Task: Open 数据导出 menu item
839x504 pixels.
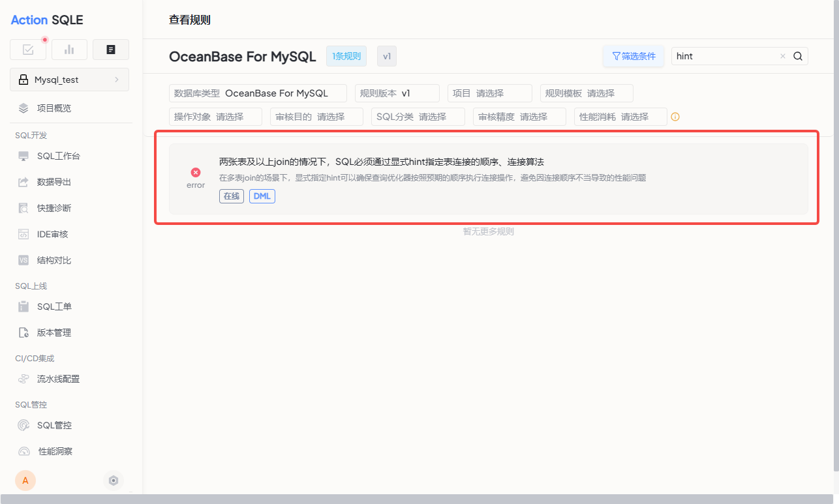Action: 54,182
